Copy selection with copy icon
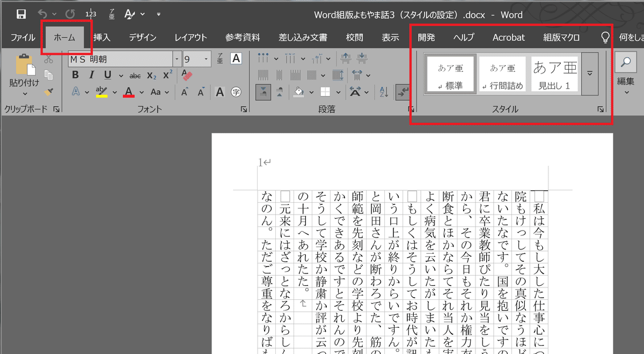The image size is (644, 354). point(48,75)
